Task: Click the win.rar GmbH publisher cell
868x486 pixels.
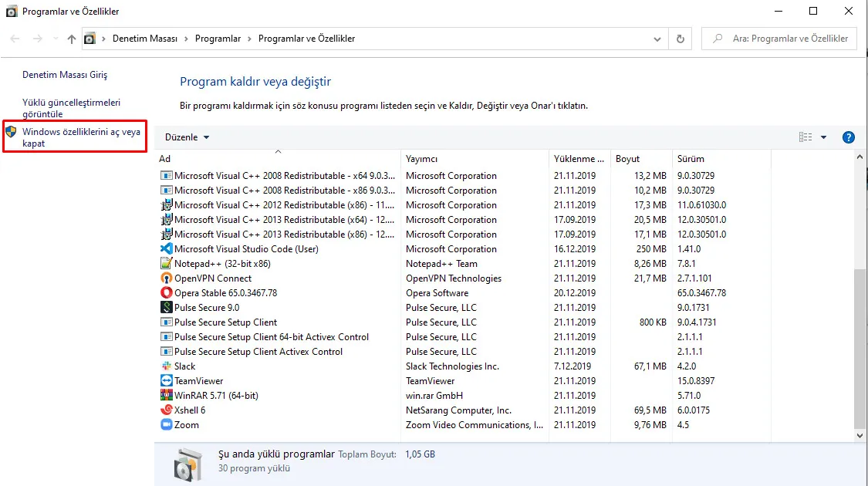Action: pyautogui.click(x=434, y=396)
